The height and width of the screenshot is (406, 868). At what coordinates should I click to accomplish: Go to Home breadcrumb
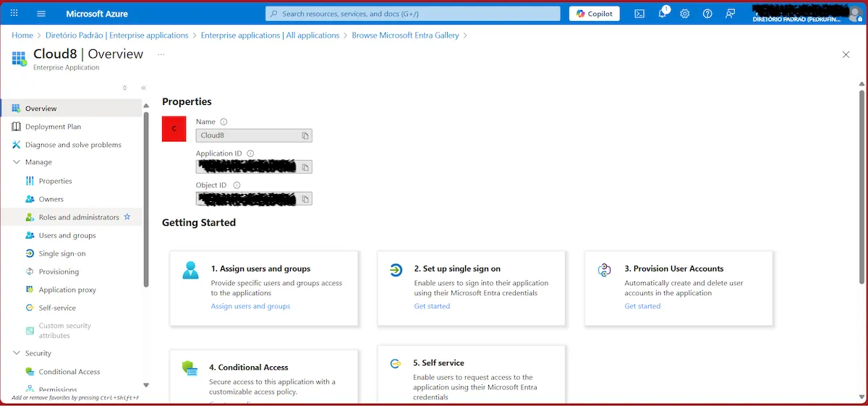tap(22, 35)
